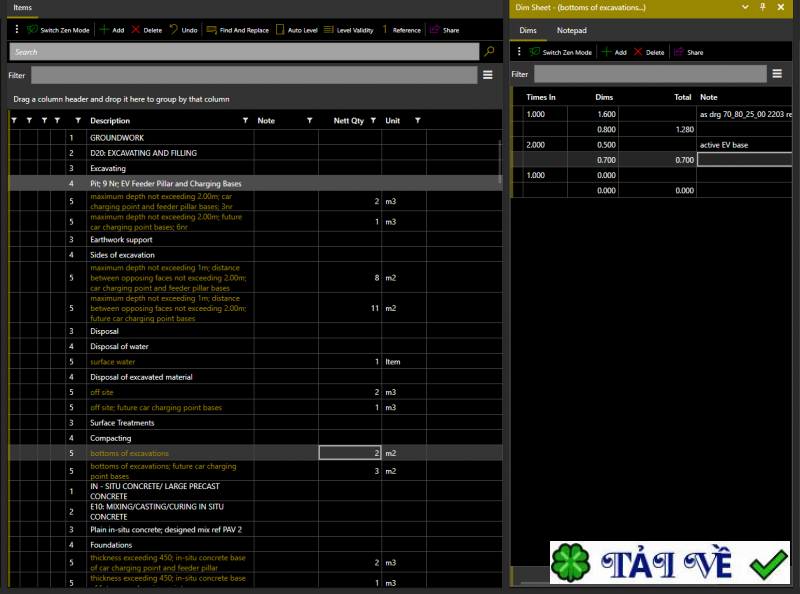Select the Plain in-situ concrete row
This screenshot has height=594, width=800.
[255, 530]
